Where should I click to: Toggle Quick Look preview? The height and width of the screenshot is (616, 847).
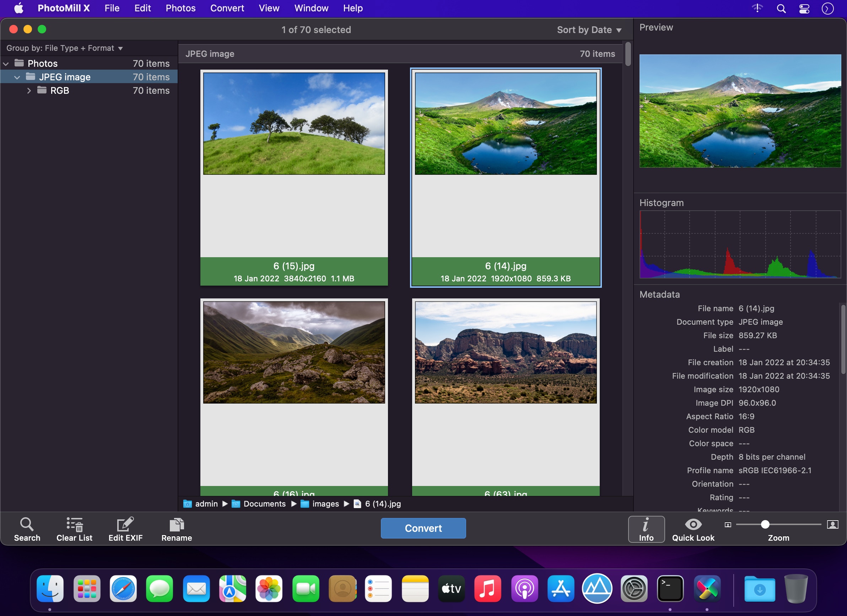(693, 528)
